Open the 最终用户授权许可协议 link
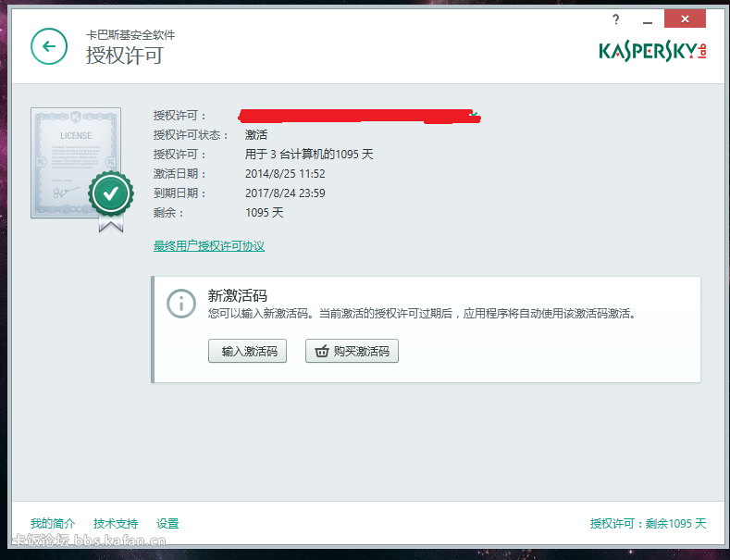This screenshot has height=560, width=730. pos(209,245)
